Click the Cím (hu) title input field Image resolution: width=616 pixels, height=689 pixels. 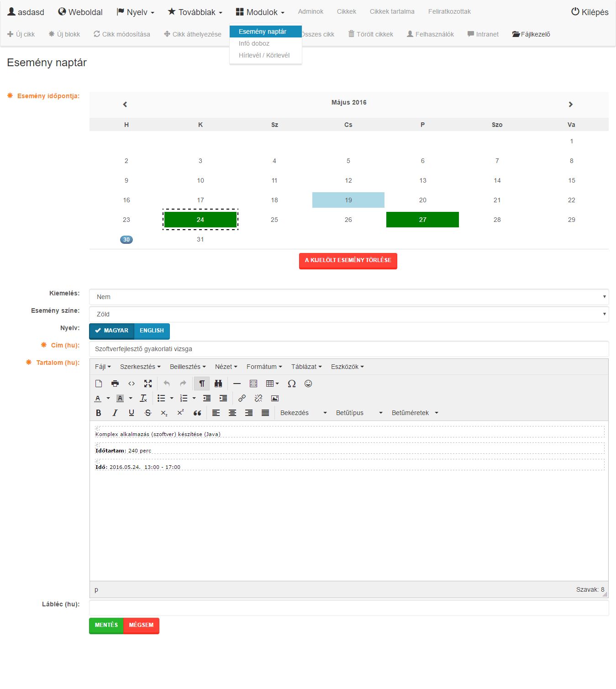(x=349, y=349)
